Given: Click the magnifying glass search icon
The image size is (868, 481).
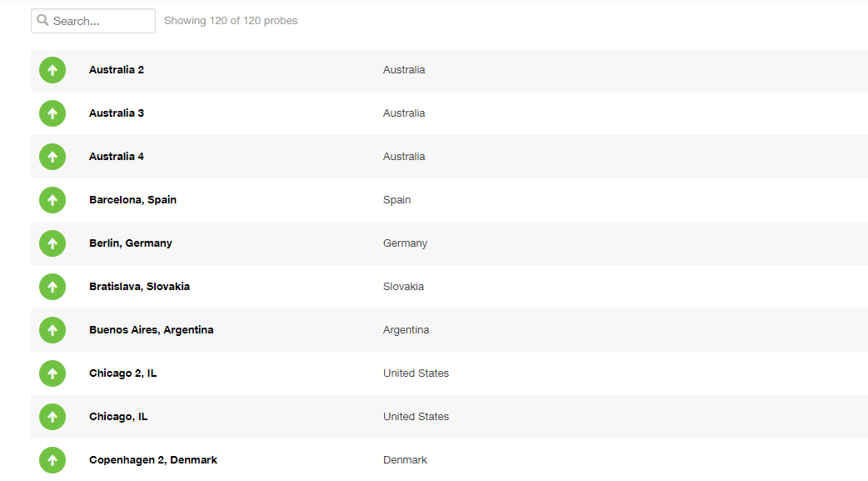Looking at the screenshot, I should 42,21.
